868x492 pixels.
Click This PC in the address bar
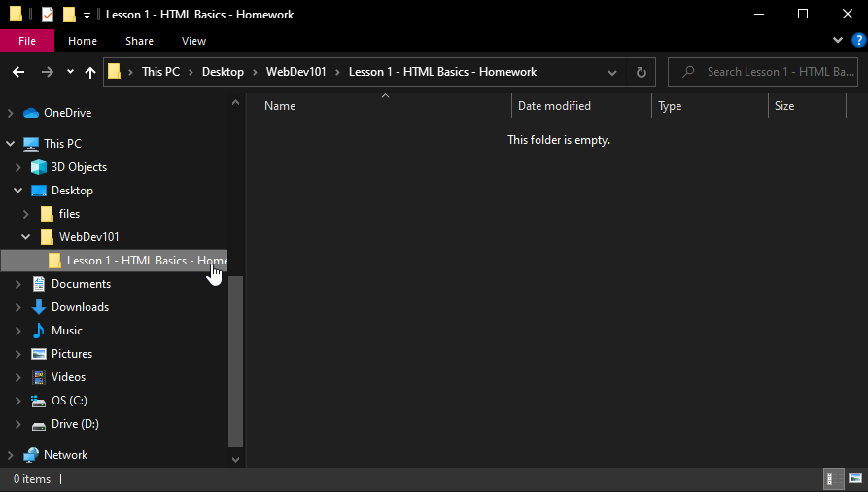point(160,72)
